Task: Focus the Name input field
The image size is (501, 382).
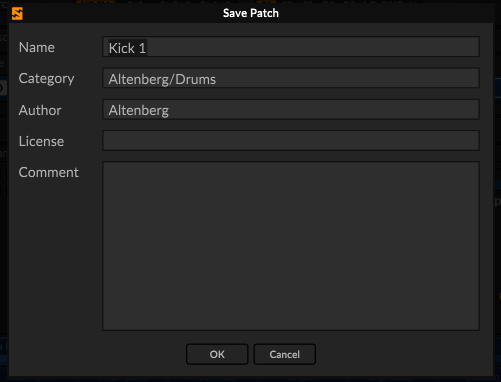Action: (291, 47)
